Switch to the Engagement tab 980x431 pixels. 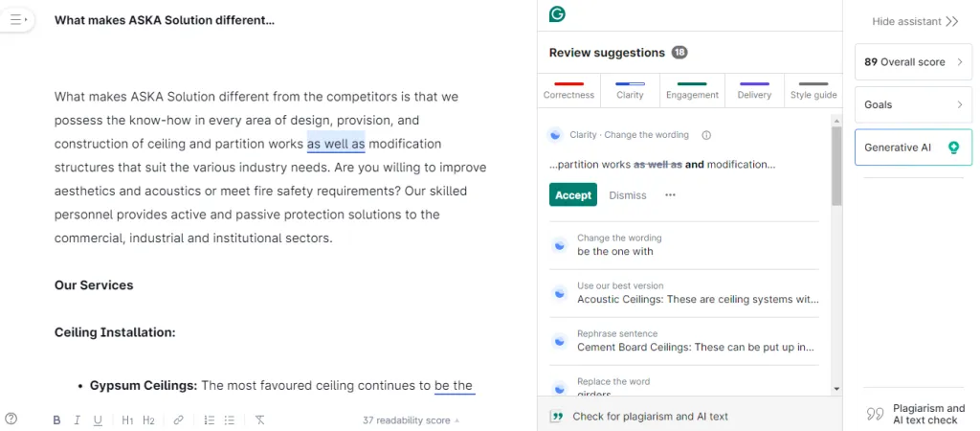point(692,89)
